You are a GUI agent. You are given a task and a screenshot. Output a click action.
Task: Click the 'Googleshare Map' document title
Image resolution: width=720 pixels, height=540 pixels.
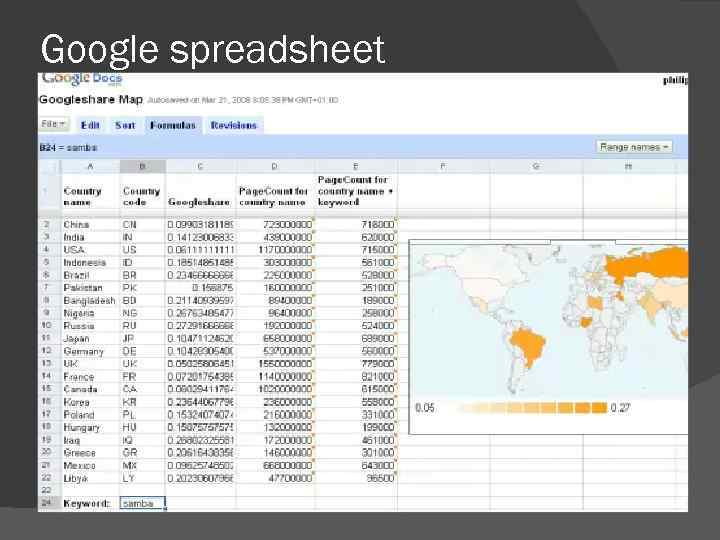point(91,99)
